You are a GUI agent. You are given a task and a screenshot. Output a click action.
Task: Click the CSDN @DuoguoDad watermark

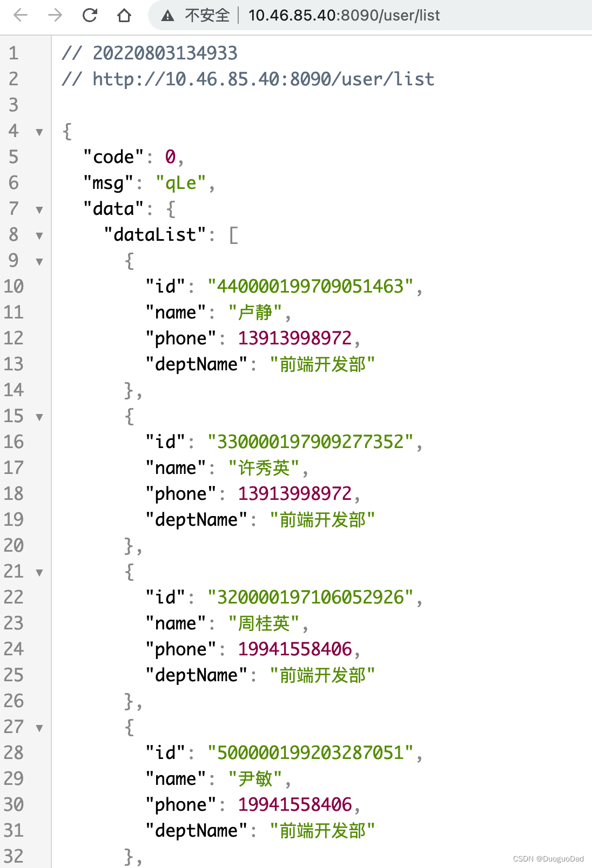click(547, 858)
